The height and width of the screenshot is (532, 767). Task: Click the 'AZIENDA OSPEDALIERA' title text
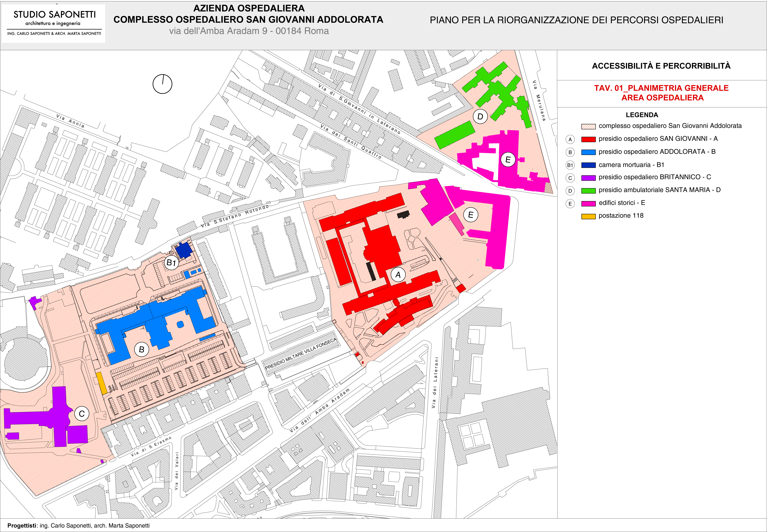click(249, 8)
